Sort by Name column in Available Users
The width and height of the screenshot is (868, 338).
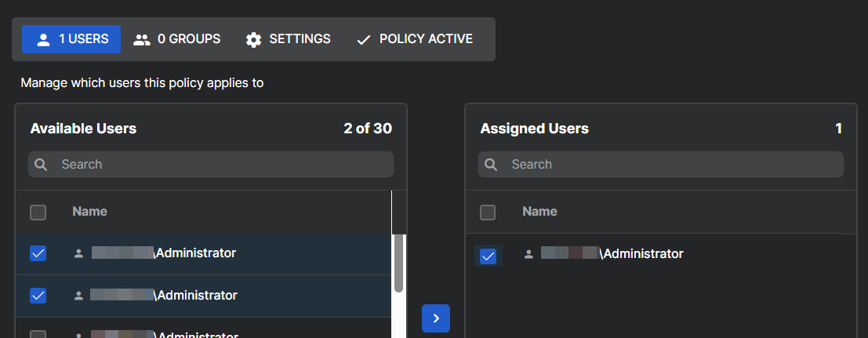click(89, 212)
